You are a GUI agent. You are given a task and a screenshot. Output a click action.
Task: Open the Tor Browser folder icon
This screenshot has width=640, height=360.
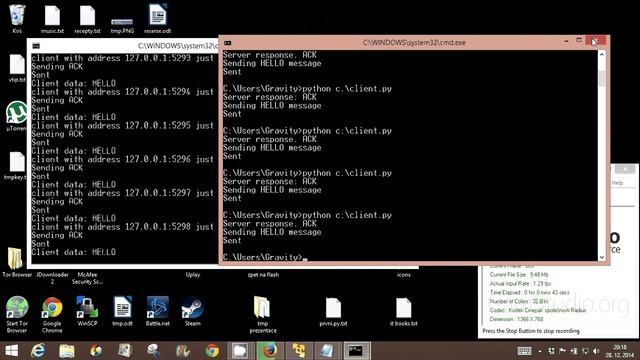(16, 262)
